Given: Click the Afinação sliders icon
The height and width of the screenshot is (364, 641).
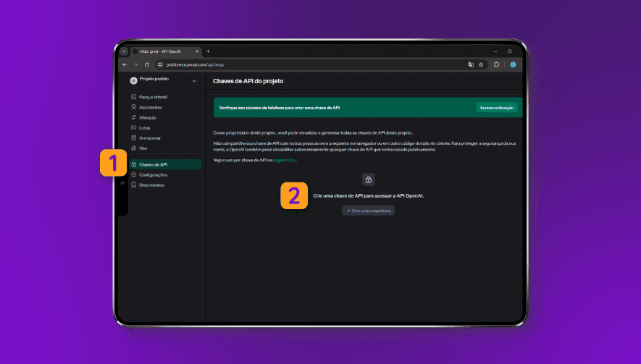Looking at the screenshot, I should (x=134, y=118).
